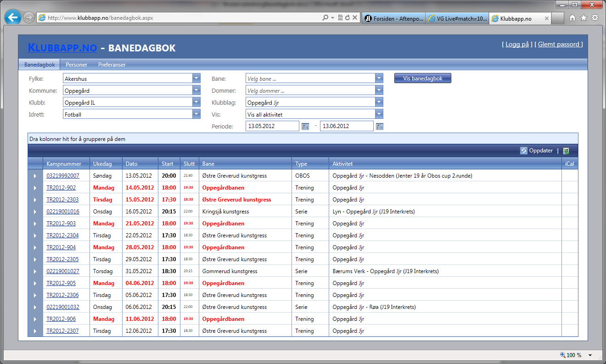Sort by the Ukedag column header

click(106, 164)
